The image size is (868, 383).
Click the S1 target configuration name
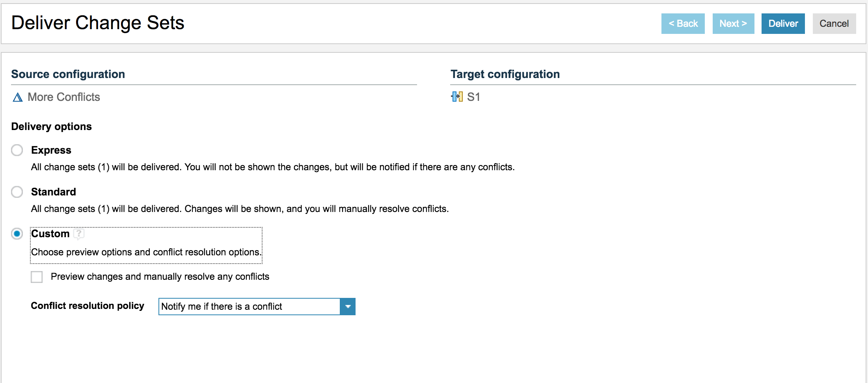[x=473, y=97]
